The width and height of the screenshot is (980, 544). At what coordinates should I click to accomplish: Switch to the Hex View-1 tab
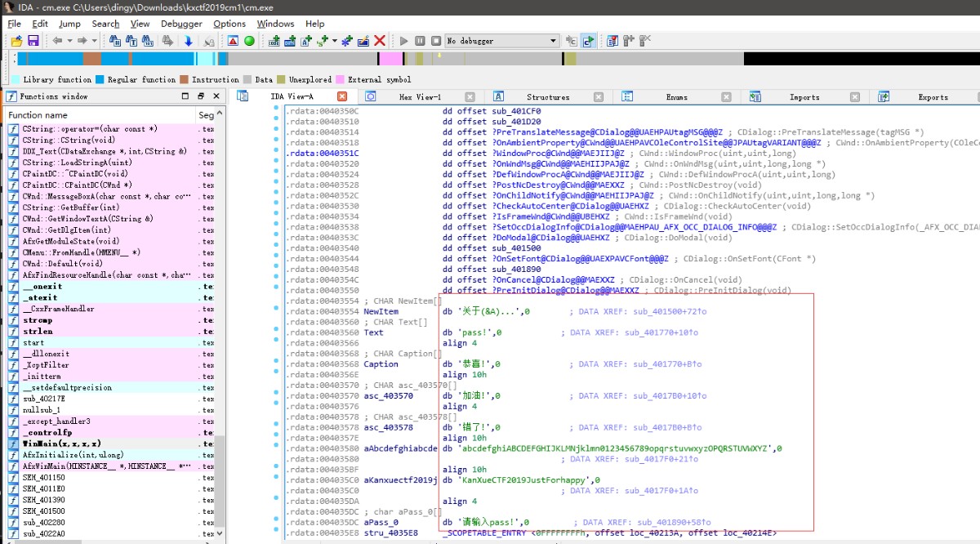tap(420, 97)
